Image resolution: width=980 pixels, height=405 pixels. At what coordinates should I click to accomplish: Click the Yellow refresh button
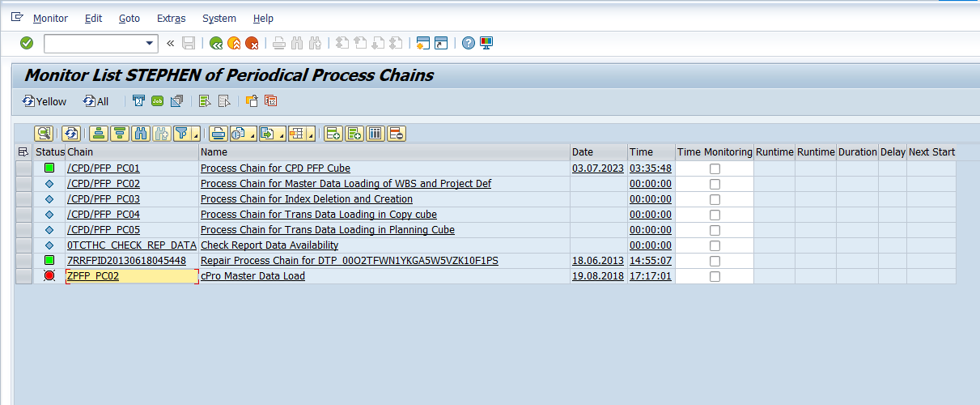45,101
